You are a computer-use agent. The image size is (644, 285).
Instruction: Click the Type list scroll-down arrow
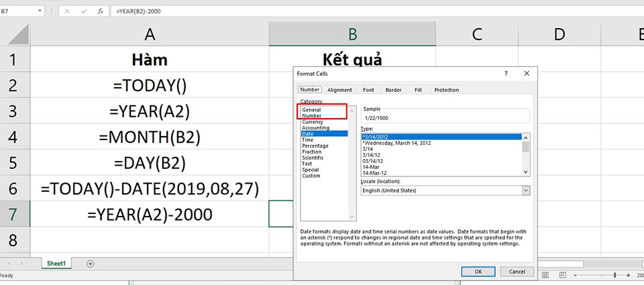(x=526, y=172)
